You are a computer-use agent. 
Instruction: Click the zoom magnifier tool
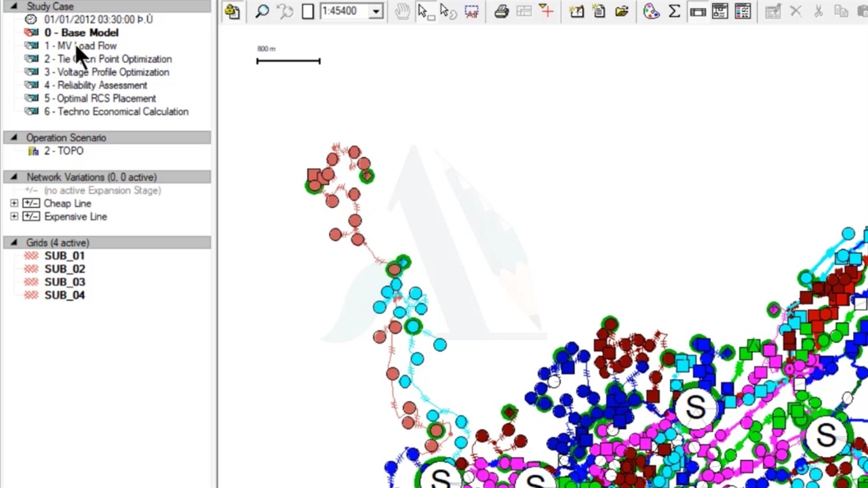point(262,12)
